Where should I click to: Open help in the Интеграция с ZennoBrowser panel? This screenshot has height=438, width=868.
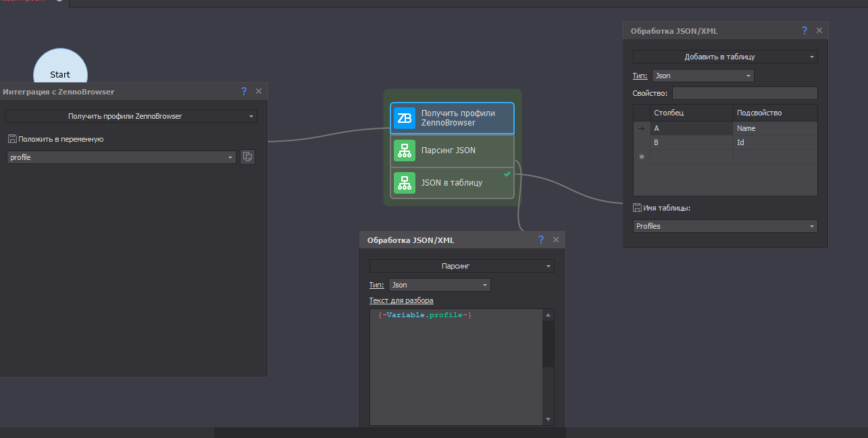pyautogui.click(x=244, y=91)
